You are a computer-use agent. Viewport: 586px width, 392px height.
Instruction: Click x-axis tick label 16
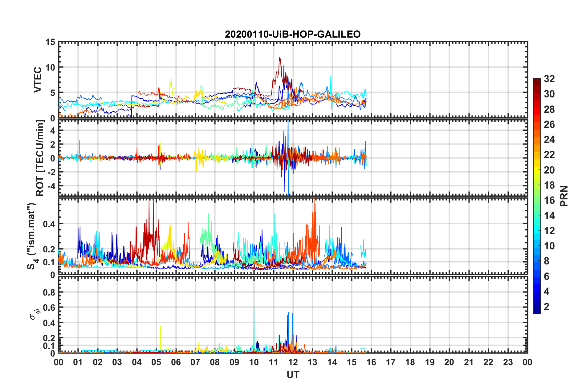371,362
